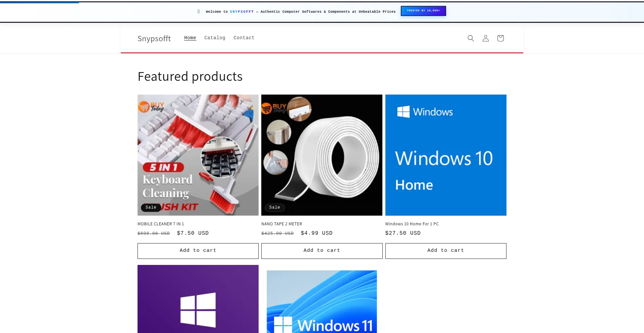Open the search icon in header
Image resolution: width=644 pixels, height=333 pixels.
[471, 38]
